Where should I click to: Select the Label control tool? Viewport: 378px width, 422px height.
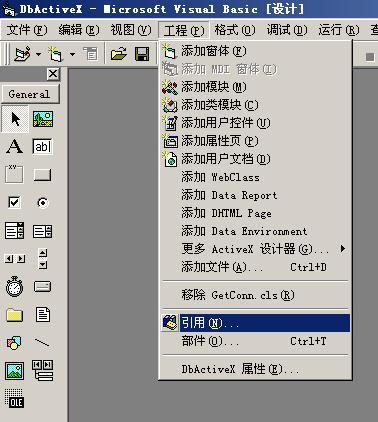click(x=15, y=146)
